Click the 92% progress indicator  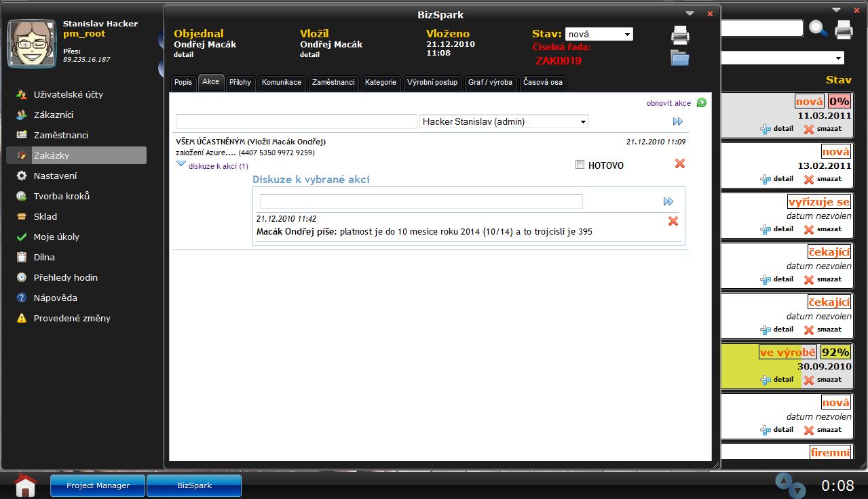(x=835, y=353)
